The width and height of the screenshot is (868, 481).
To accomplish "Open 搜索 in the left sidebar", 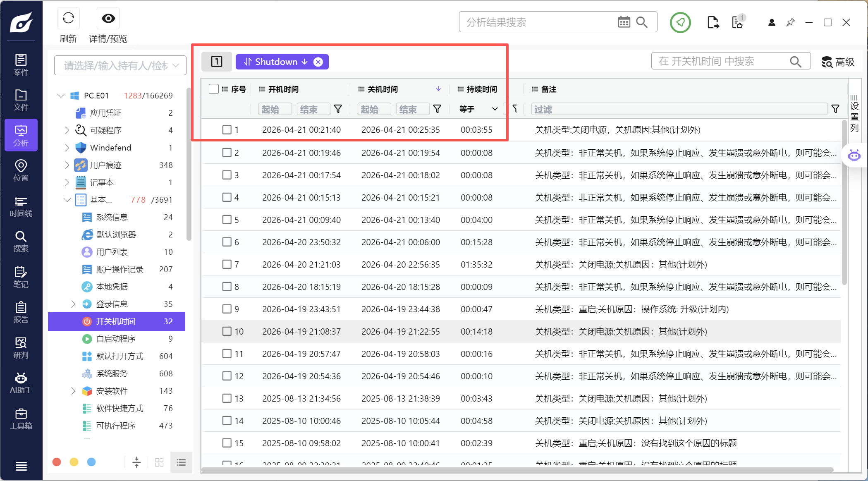I will pyautogui.click(x=21, y=242).
